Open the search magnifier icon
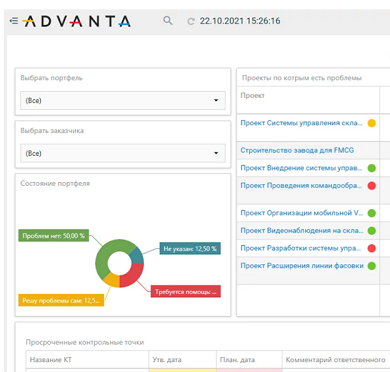This screenshot has width=390, height=372. 168,21
